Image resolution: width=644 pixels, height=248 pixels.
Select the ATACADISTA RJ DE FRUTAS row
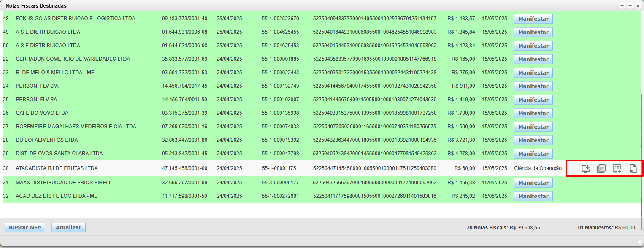pyautogui.click(x=57, y=168)
